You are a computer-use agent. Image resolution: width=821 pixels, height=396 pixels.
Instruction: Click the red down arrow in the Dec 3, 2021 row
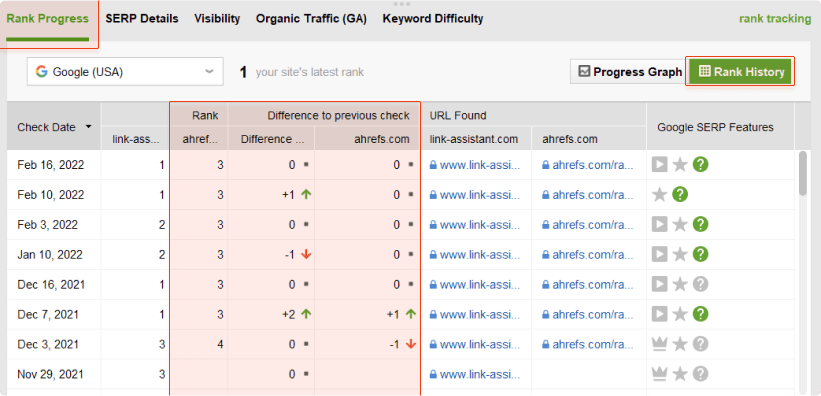411,344
